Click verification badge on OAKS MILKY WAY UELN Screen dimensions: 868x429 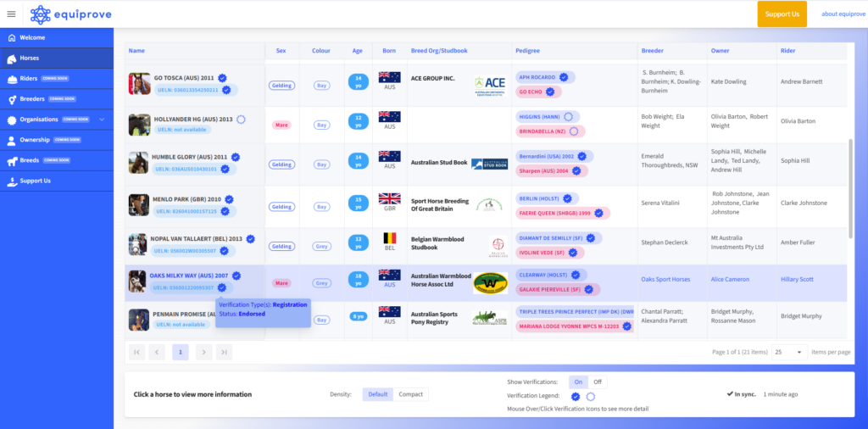coord(222,287)
